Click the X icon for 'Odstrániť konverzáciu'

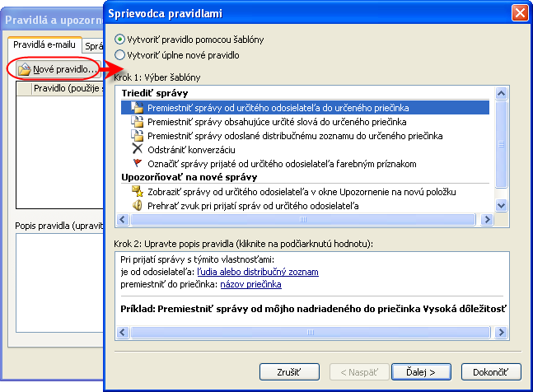(x=137, y=149)
